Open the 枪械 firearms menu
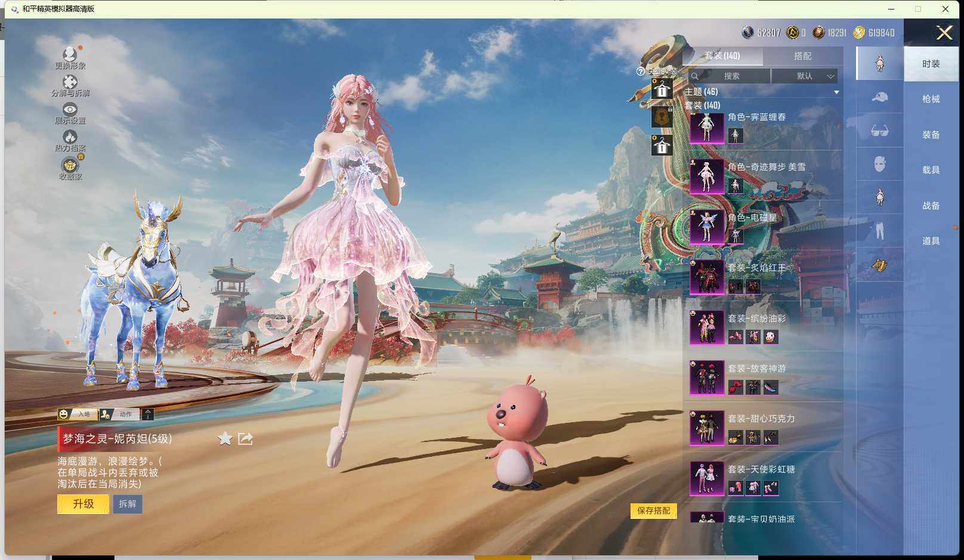Viewport: 964px width, 560px height. 931,99
